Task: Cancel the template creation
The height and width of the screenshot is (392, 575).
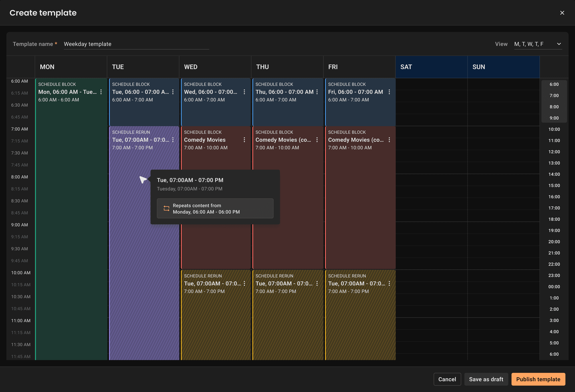Action: click(447, 379)
